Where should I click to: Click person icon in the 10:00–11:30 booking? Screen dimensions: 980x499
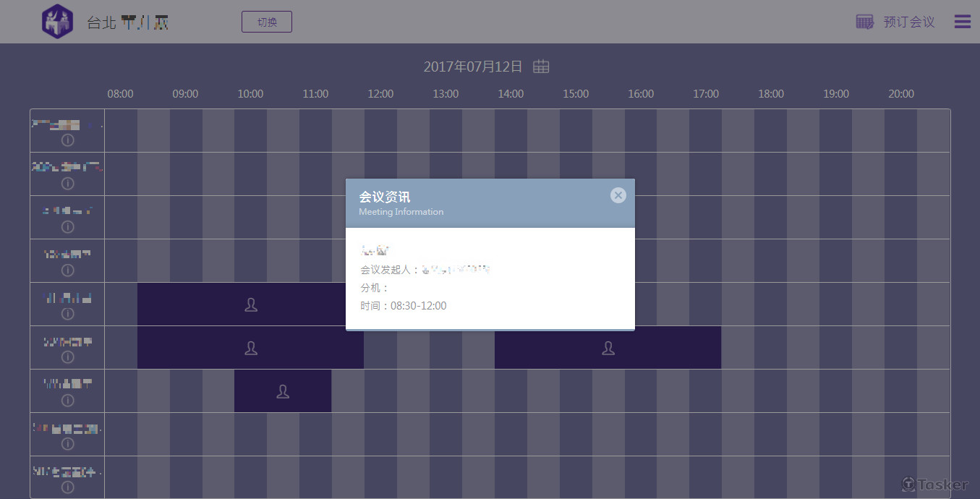[x=283, y=391]
